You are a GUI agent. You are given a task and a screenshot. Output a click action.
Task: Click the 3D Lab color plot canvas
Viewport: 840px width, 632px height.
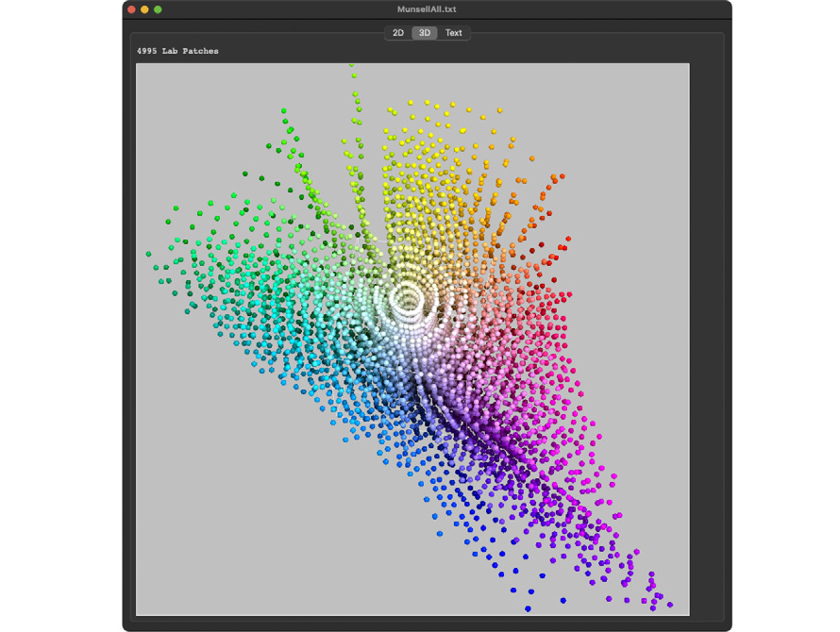(x=412, y=340)
